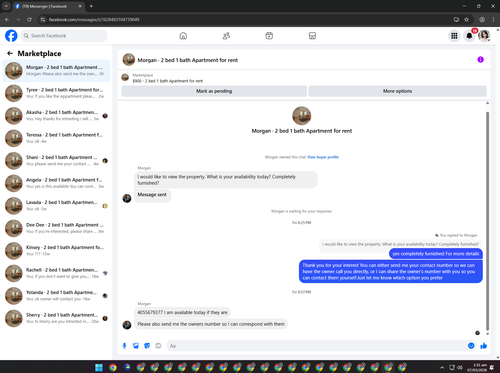
Task: Click Mark as pending button
Action: (214, 91)
